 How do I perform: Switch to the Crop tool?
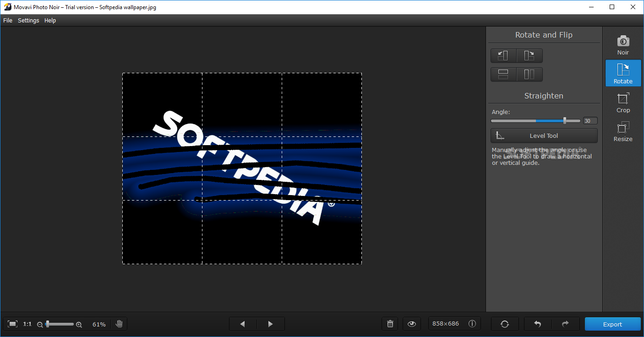623,103
